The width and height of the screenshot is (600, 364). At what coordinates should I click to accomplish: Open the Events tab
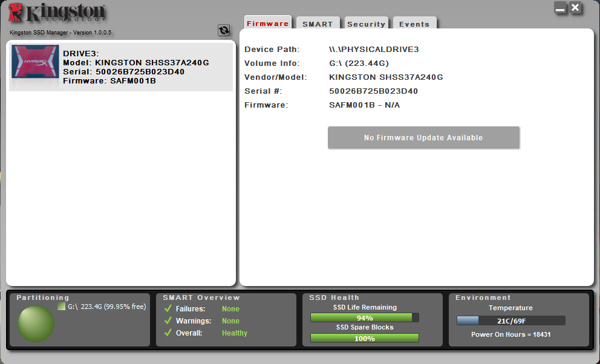click(414, 24)
